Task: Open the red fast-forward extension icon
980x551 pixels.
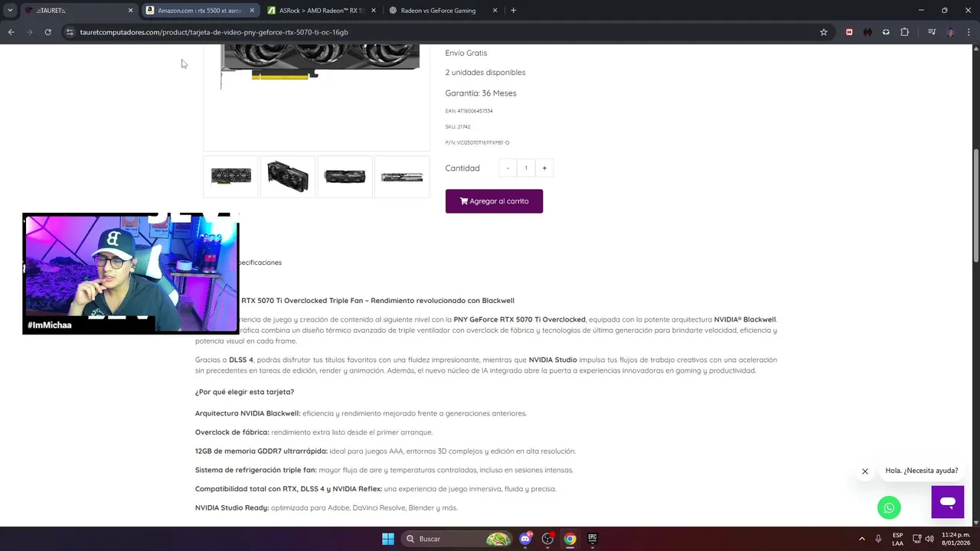Action: pos(849,32)
